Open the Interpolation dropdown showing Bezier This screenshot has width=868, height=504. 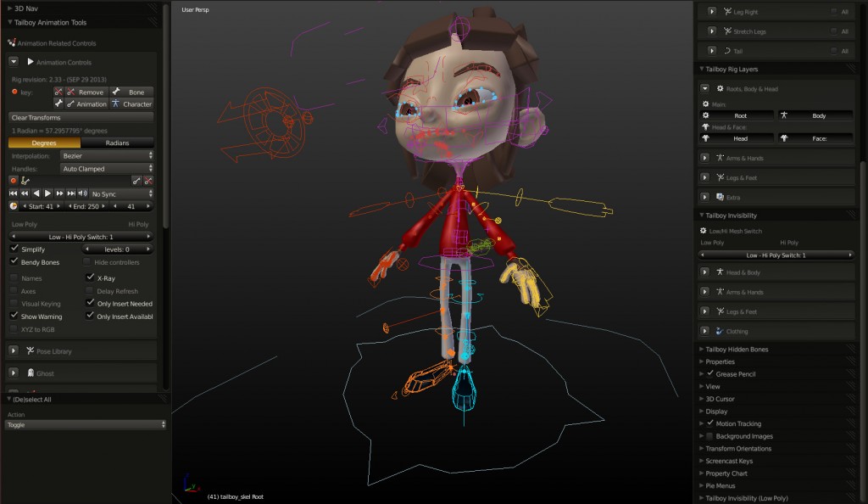(x=106, y=156)
